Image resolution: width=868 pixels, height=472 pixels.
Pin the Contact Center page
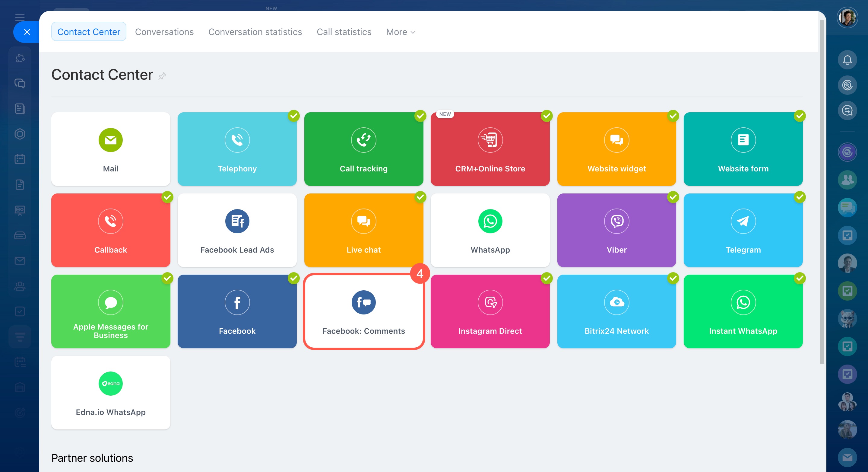point(162,76)
